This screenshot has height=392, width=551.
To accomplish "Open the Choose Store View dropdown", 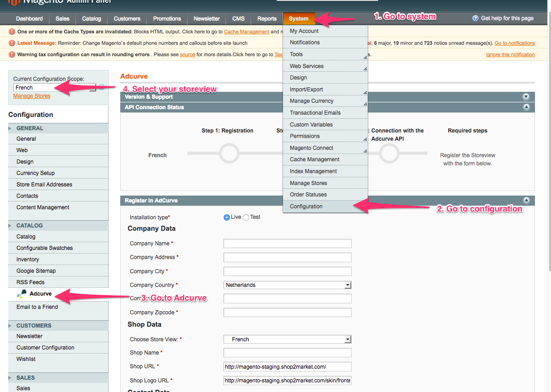I will pos(287,339).
